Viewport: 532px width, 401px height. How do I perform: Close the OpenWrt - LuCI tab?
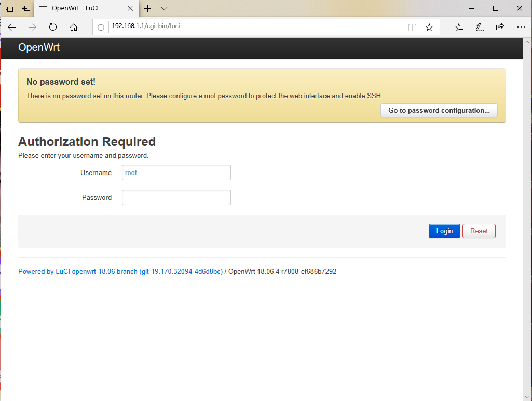(130, 8)
